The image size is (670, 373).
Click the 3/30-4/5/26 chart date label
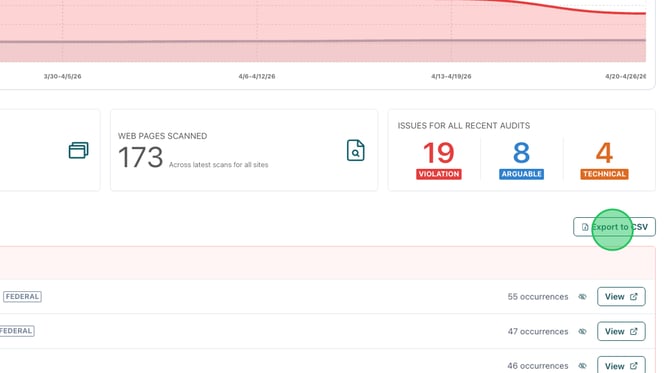pos(62,76)
